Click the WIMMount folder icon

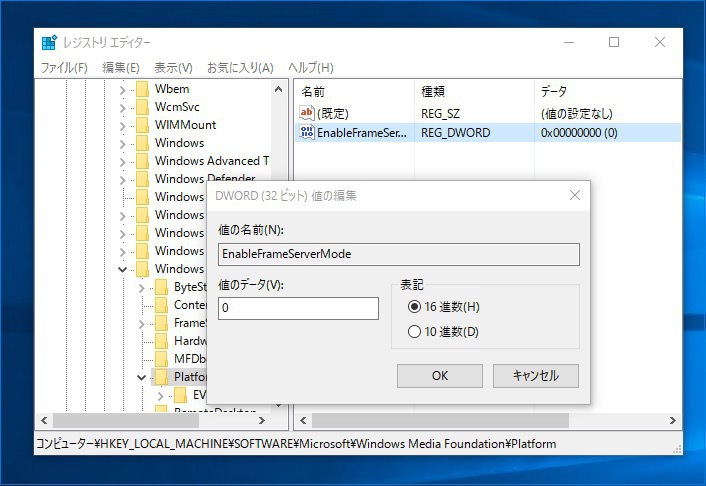pos(143,125)
